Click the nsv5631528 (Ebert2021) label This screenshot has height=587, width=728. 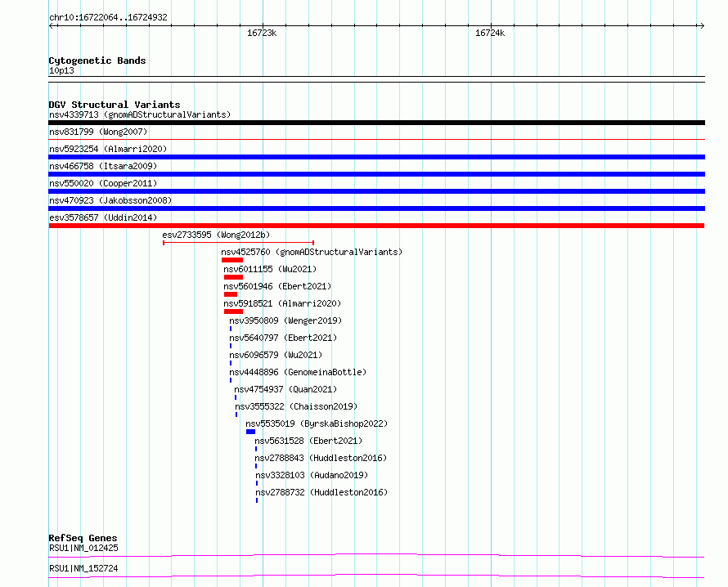point(308,441)
